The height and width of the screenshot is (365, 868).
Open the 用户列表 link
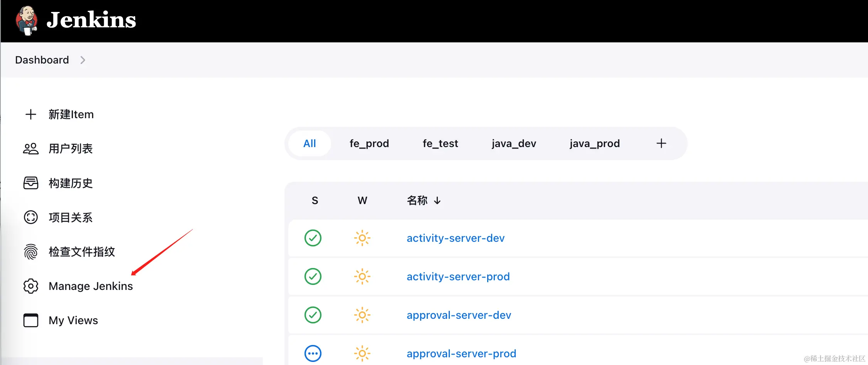point(71,149)
